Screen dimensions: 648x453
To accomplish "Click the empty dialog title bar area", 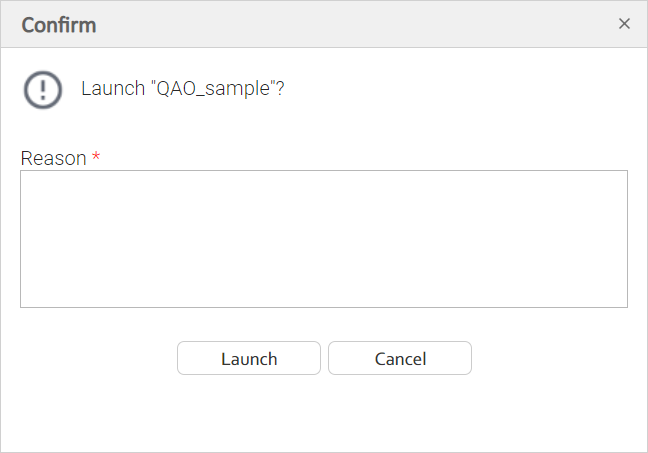I will [350, 24].
